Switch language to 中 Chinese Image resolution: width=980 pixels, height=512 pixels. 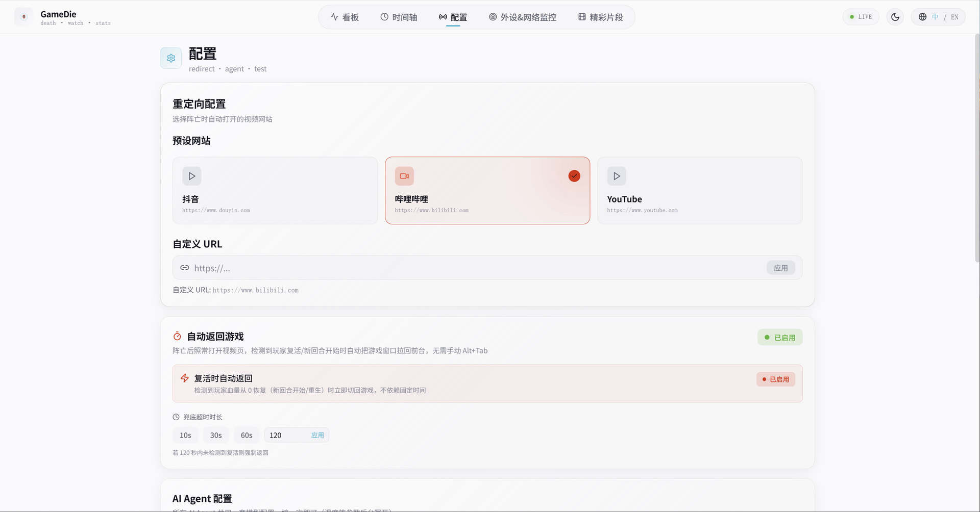click(x=935, y=17)
